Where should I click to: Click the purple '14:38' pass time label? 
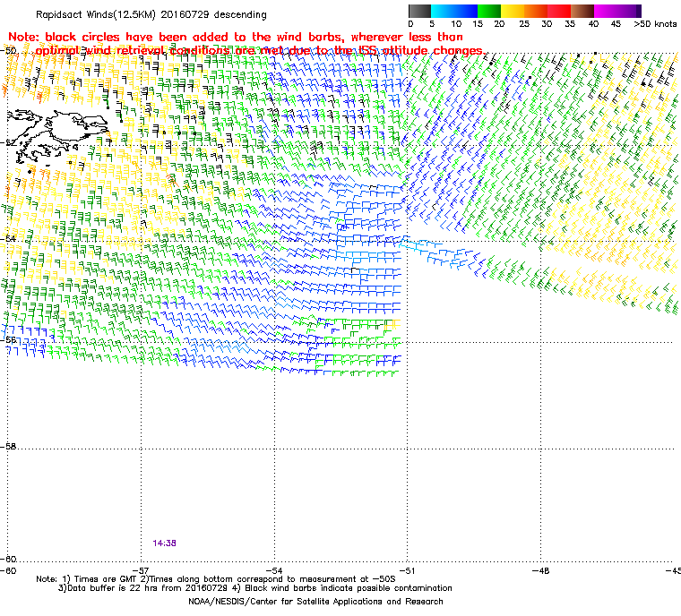164,543
